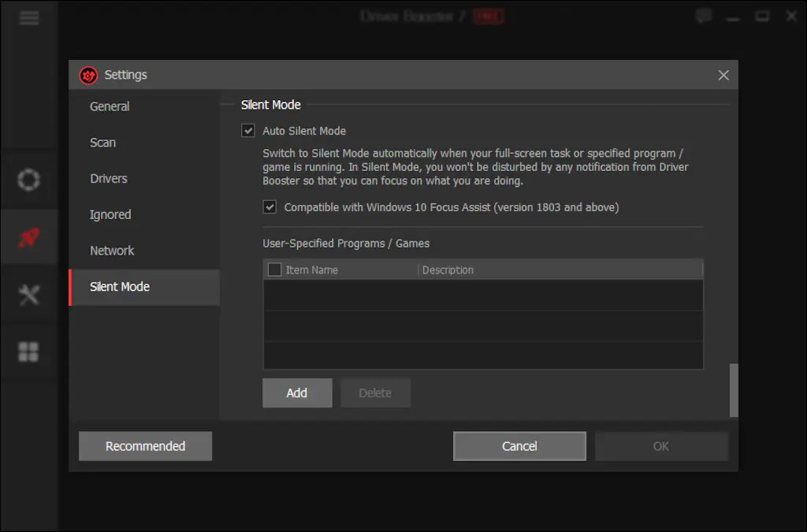Uncheck Compatible with Windows 10 Focus Assist
807x532 pixels.
[x=270, y=206]
